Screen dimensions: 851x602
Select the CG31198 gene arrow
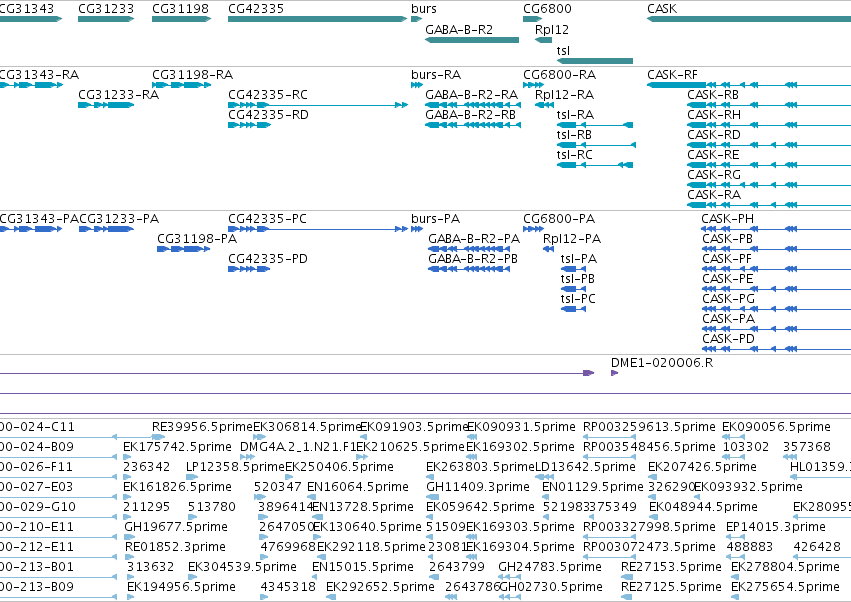click(x=181, y=19)
